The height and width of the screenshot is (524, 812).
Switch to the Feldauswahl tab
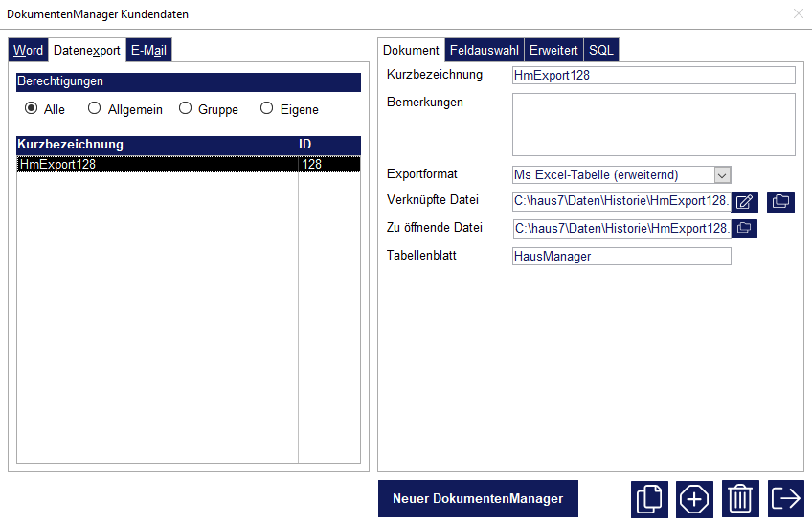(x=484, y=50)
